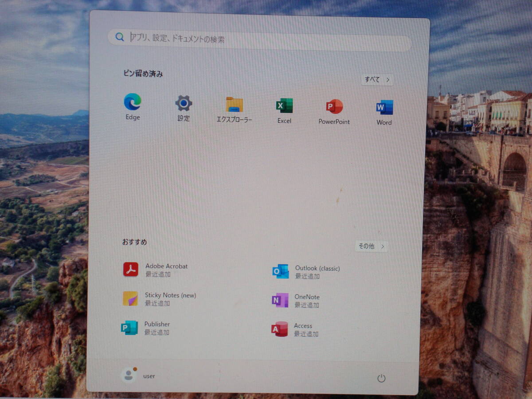Open Edge from pinned apps
This screenshot has width=532, height=399.
click(133, 102)
